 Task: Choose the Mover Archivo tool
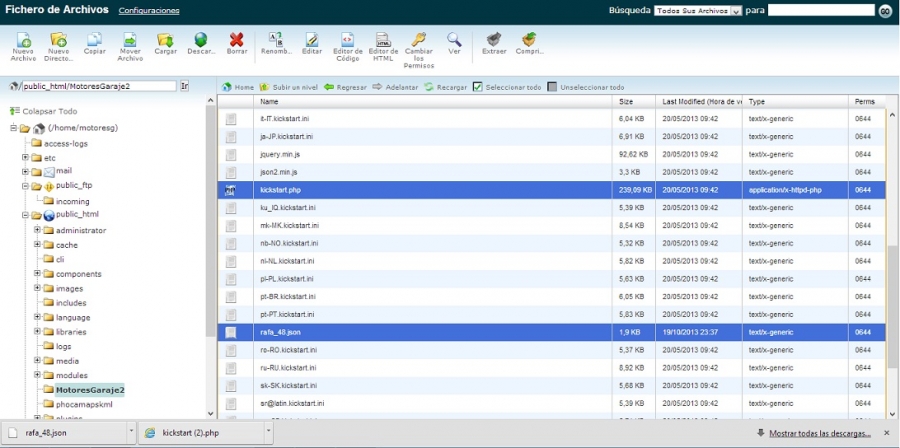(130, 46)
